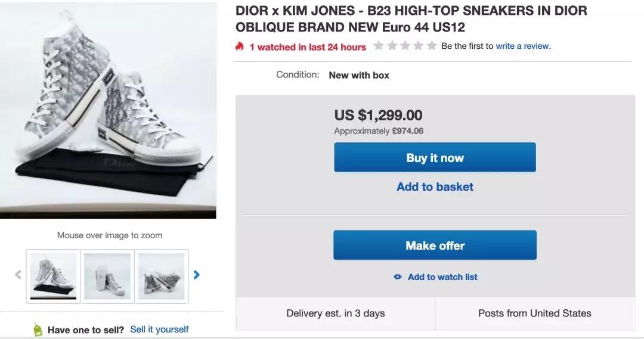This screenshot has height=339, width=644.
Task: Select the first sneaker thumbnail
Action: (x=53, y=276)
